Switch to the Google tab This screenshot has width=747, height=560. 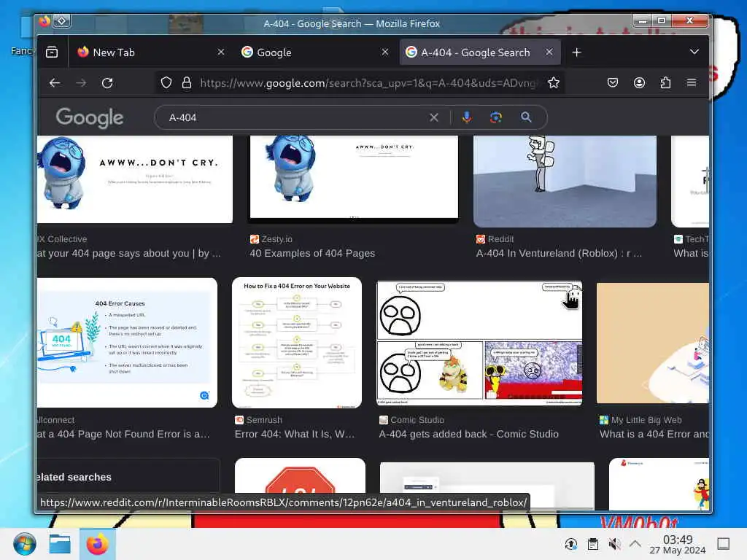point(314,52)
